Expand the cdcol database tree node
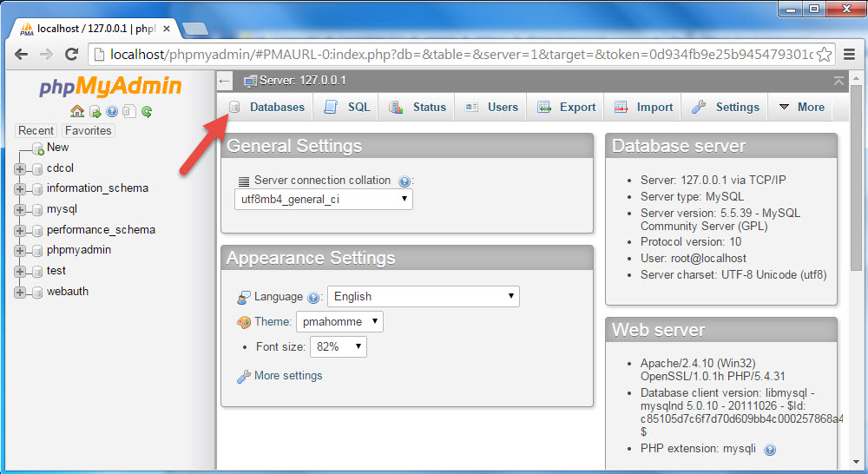Image resolution: width=868 pixels, height=474 pixels. pyautogui.click(x=20, y=168)
